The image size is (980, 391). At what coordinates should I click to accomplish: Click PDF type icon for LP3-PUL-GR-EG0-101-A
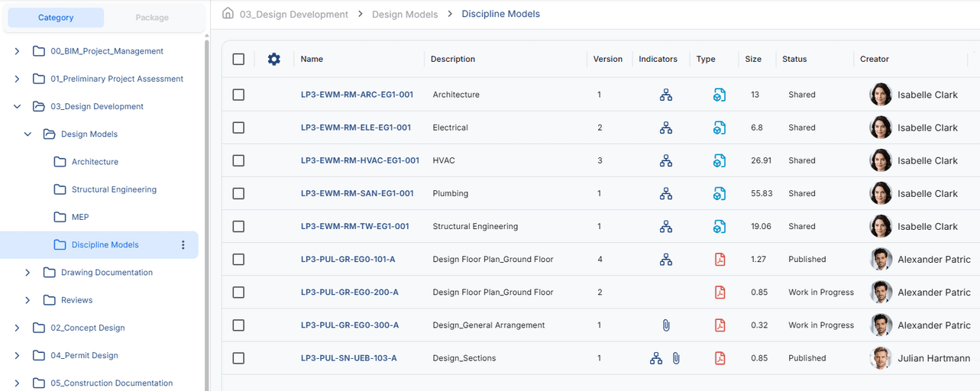tap(720, 259)
